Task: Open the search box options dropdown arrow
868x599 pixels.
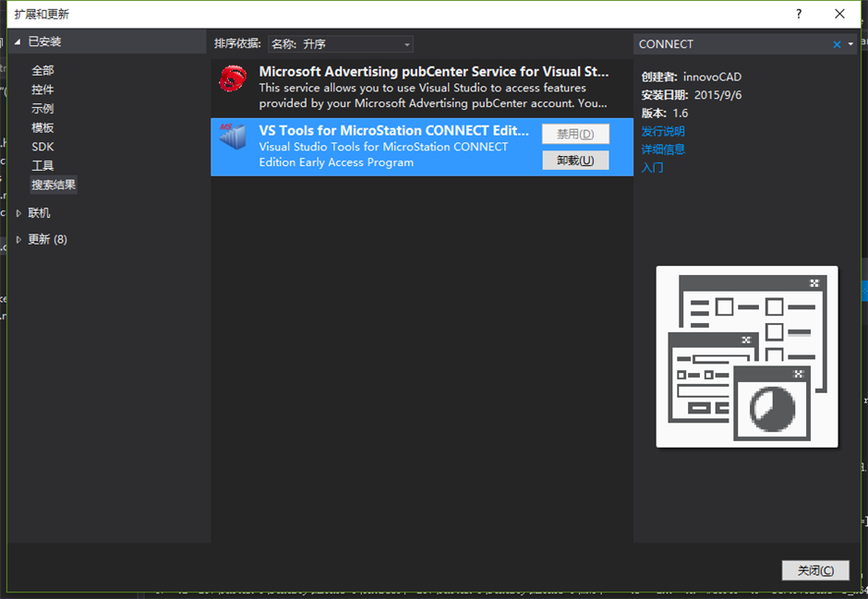Action: click(850, 44)
